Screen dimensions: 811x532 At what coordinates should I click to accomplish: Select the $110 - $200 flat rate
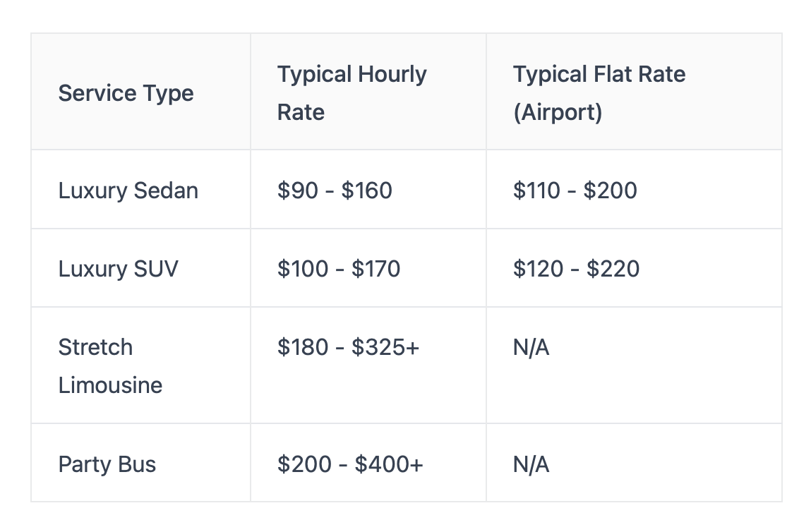pyautogui.click(x=575, y=191)
